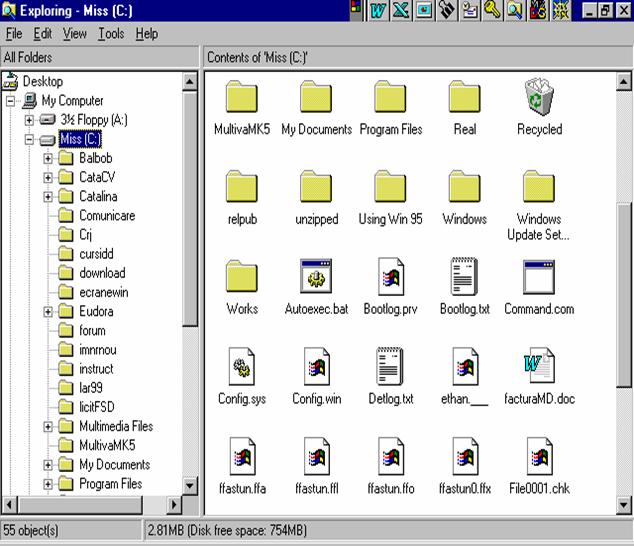Image resolution: width=634 pixels, height=546 pixels.
Task: Select the Detlog.txt file icon
Action: 390,368
